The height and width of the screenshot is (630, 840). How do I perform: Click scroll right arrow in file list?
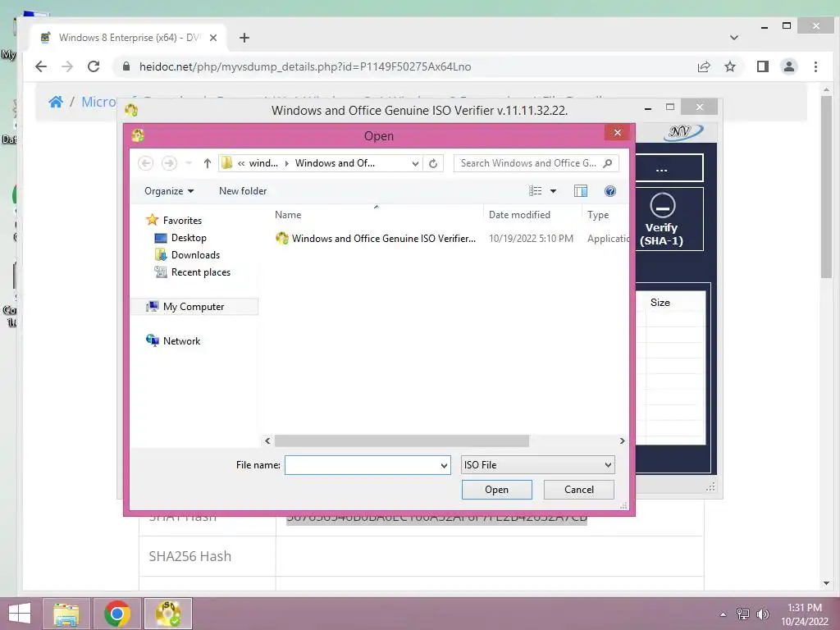pyautogui.click(x=622, y=441)
